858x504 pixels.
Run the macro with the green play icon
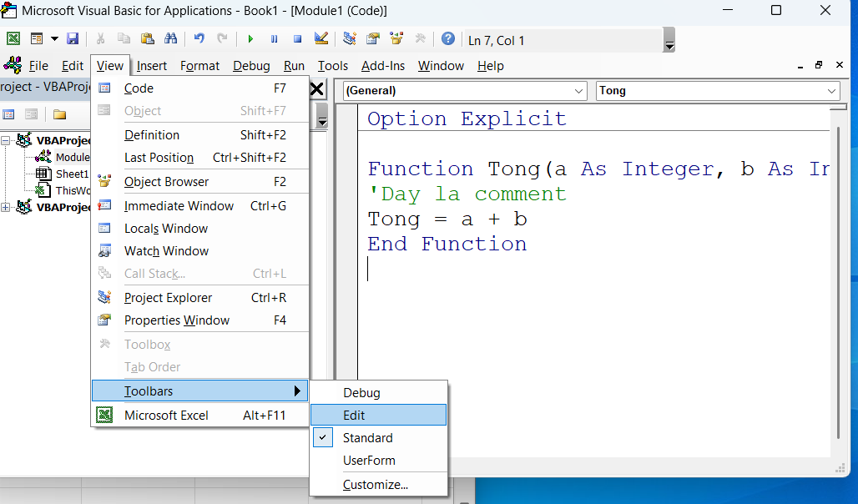point(250,39)
